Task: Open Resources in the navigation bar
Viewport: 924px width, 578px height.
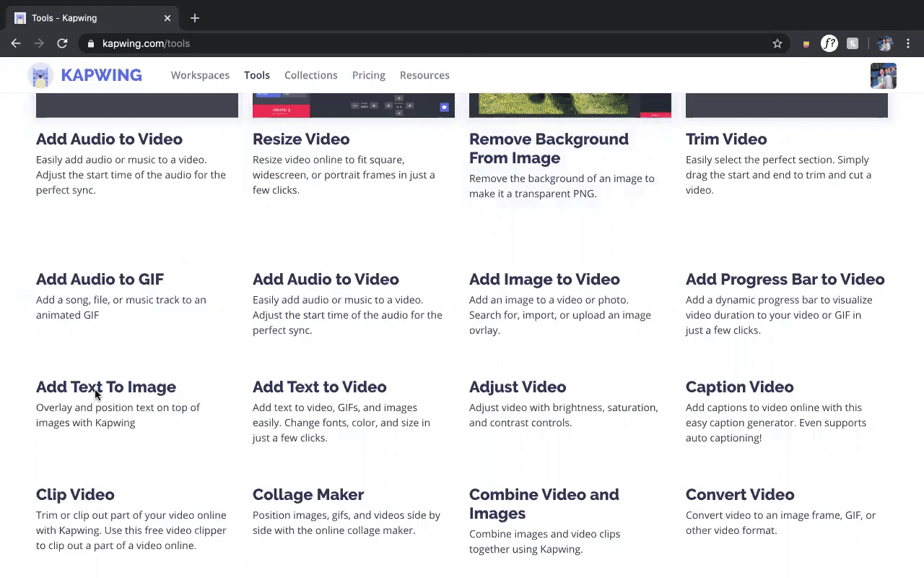Action: [x=424, y=75]
